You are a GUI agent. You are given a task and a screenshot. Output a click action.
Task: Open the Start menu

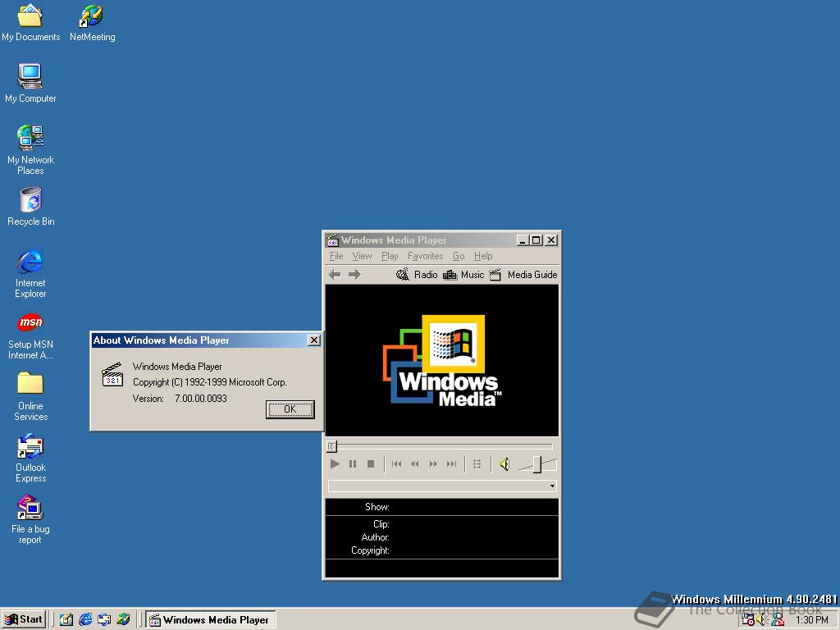(x=24, y=620)
